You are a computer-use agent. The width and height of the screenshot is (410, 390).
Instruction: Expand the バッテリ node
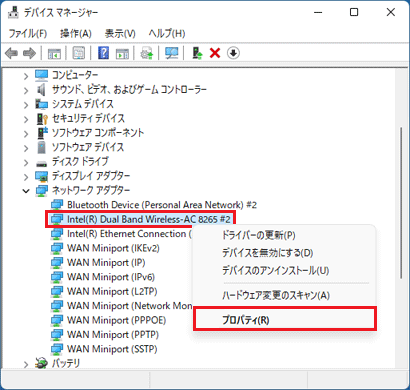[26, 364]
